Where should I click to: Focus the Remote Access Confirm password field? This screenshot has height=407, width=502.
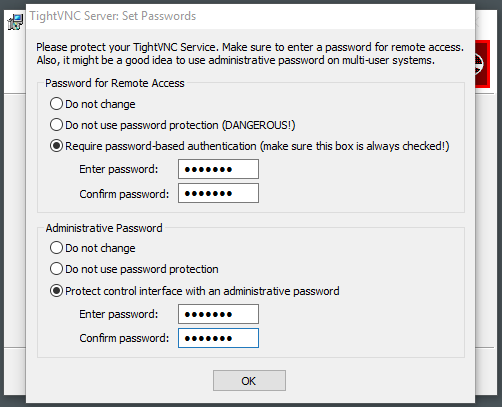[218, 193]
